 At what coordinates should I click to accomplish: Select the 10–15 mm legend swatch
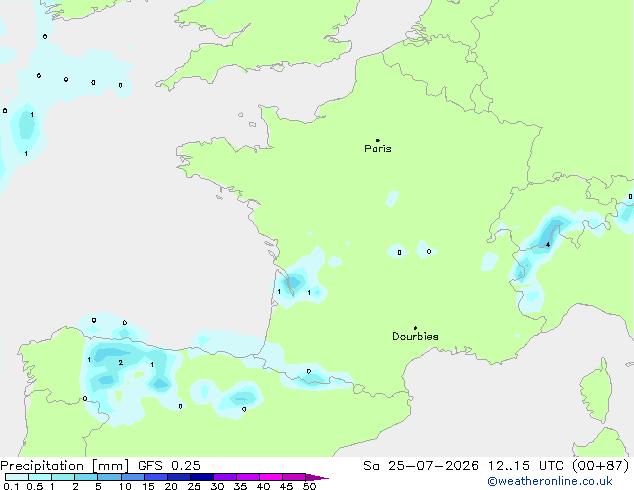coord(132,477)
